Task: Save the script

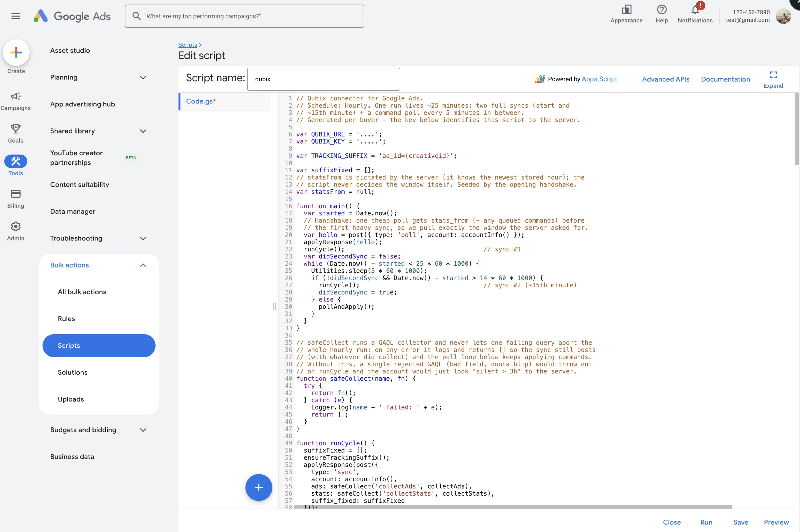Action: tap(740, 522)
